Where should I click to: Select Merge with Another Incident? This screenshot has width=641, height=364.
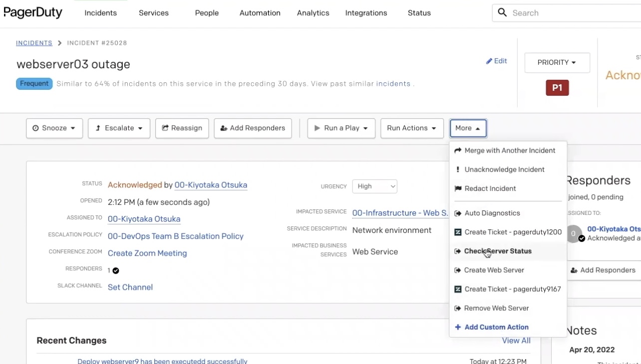click(x=509, y=151)
